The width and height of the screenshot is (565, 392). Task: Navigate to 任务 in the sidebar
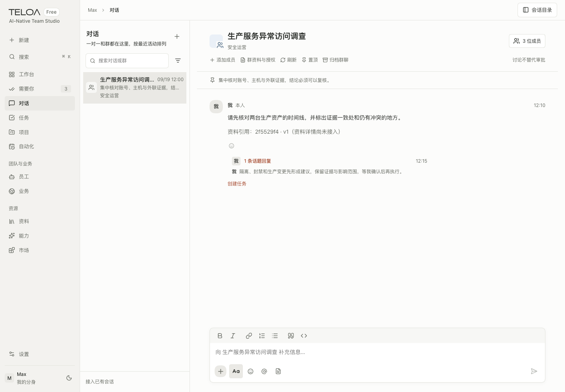[x=40, y=118]
